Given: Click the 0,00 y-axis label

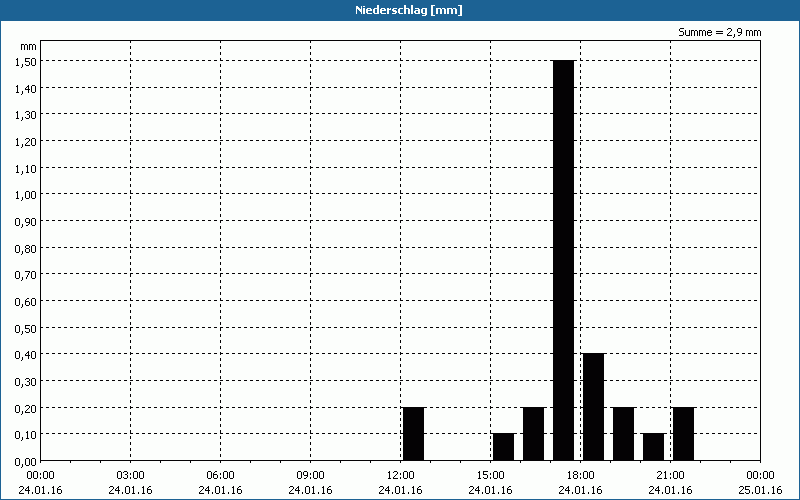Looking at the screenshot, I should point(26,462).
